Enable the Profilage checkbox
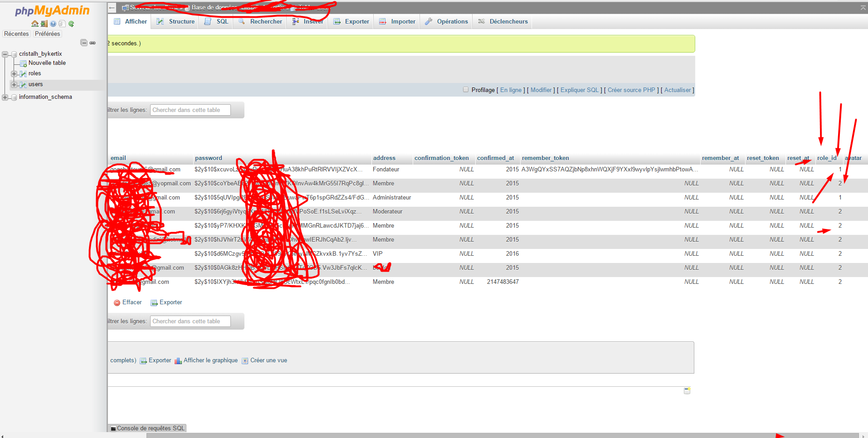 (466, 90)
